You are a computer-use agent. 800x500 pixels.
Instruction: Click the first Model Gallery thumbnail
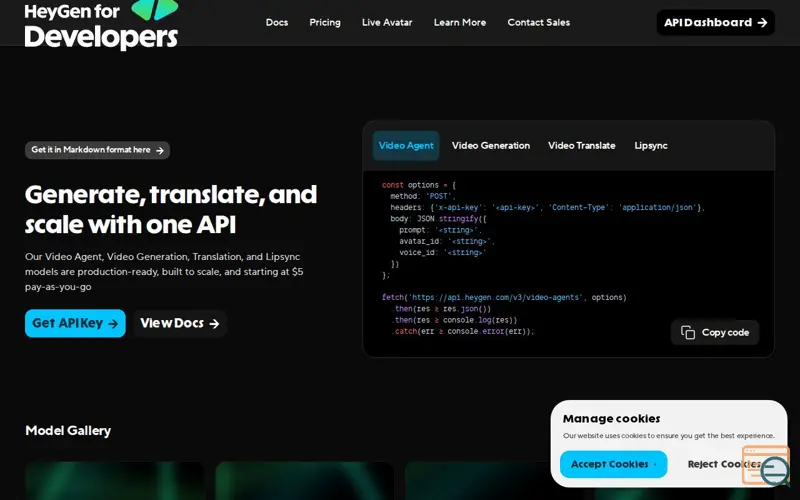tap(115, 481)
